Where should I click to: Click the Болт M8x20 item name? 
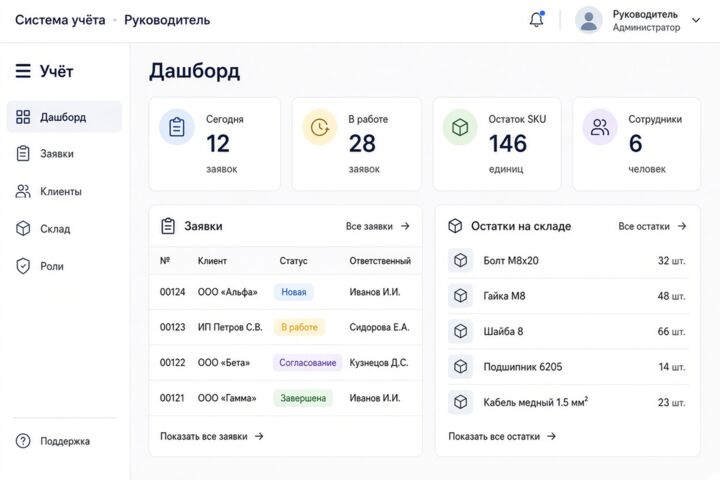pyautogui.click(x=511, y=260)
